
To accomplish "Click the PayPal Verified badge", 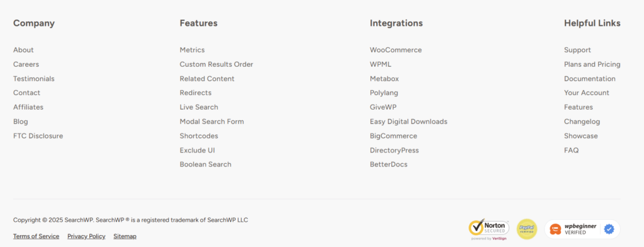I will point(527,229).
